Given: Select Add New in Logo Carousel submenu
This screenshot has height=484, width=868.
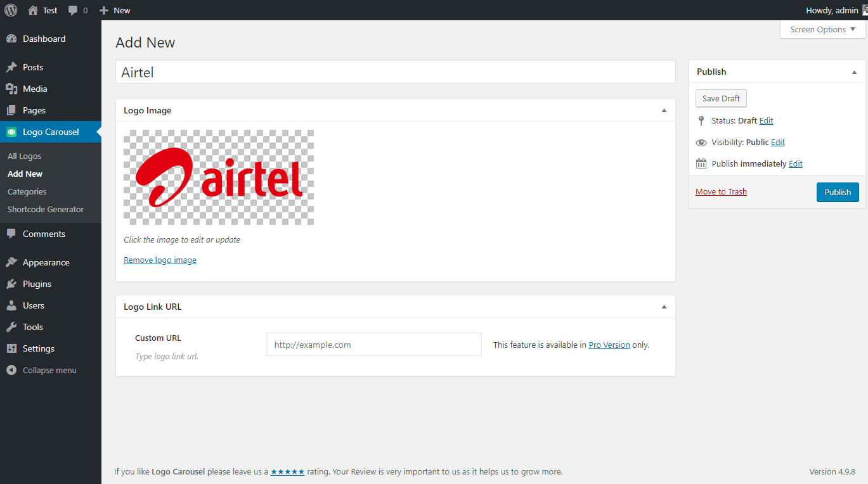Looking at the screenshot, I should pyautogui.click(x=25, y=174).
